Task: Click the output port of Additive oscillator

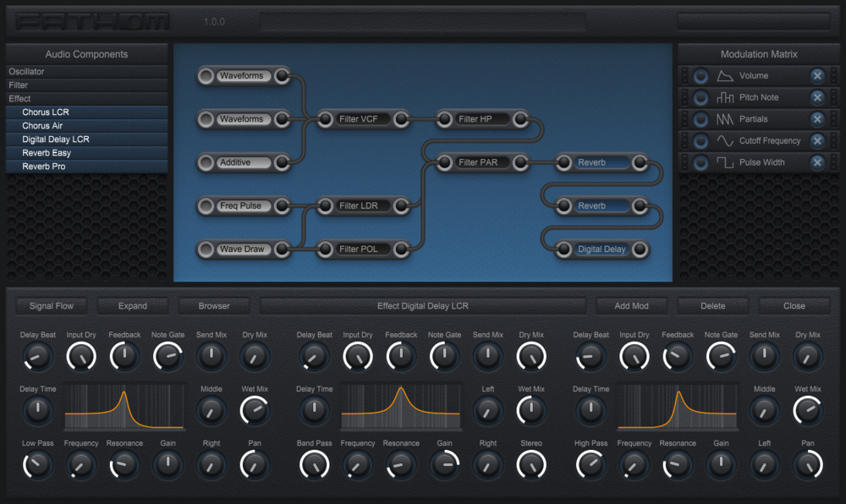Action: (282, 162)
